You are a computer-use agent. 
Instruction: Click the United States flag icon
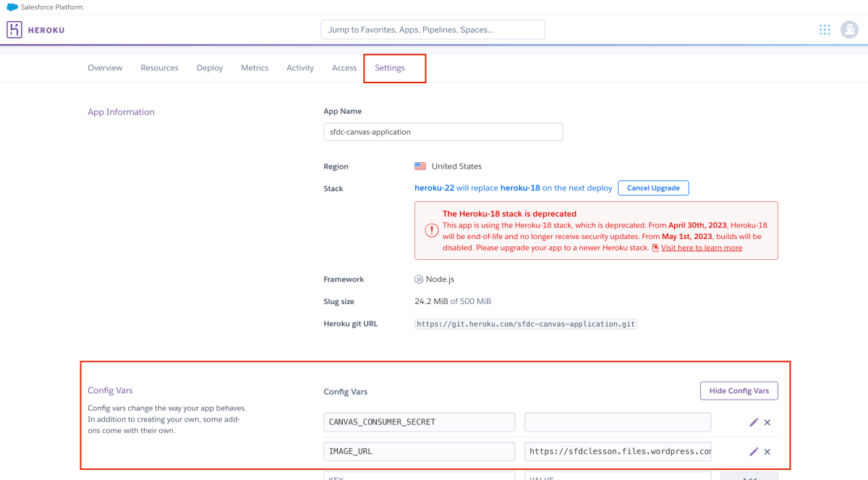click(x=420, y=166)
